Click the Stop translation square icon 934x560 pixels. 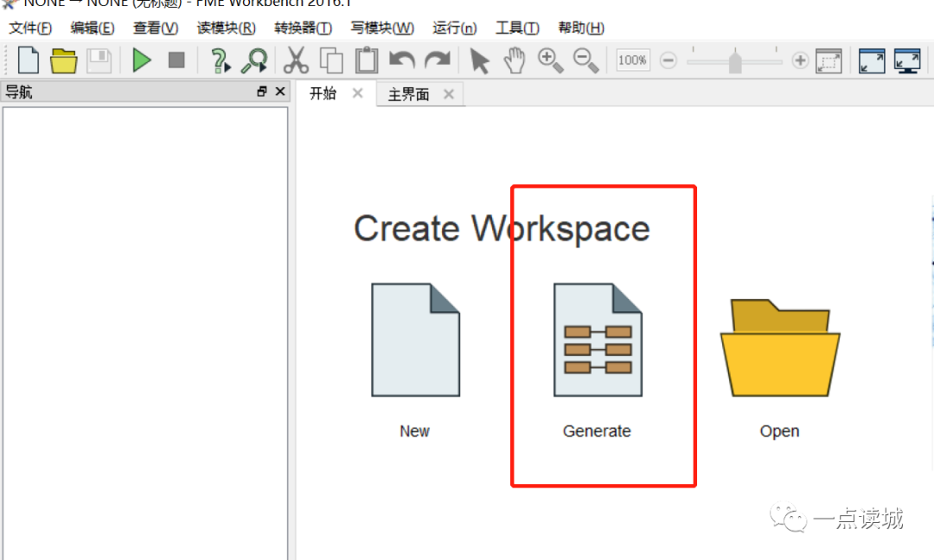pyautogui.click(x=176, y=60)
